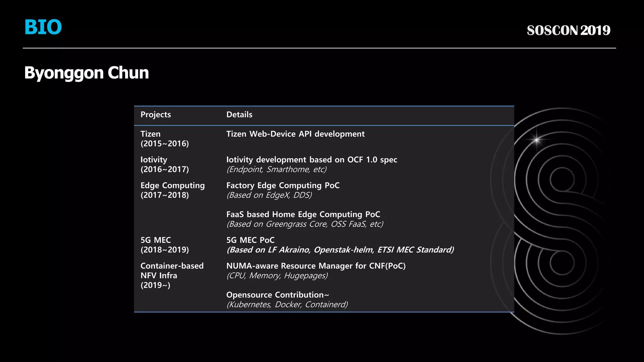The width and height of the screenshot is (644, 362).
Task: Click the BIO slide heading
Action: pos(43,27)
